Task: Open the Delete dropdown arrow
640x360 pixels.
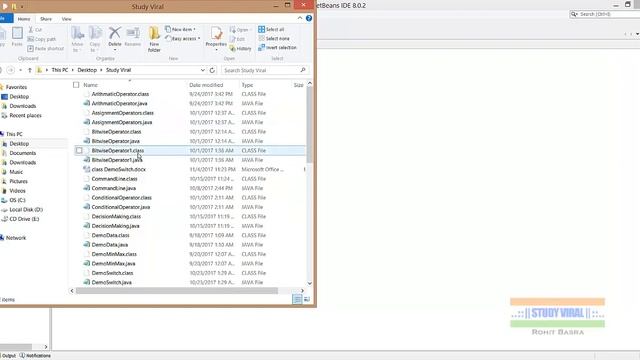Action: 115,50
